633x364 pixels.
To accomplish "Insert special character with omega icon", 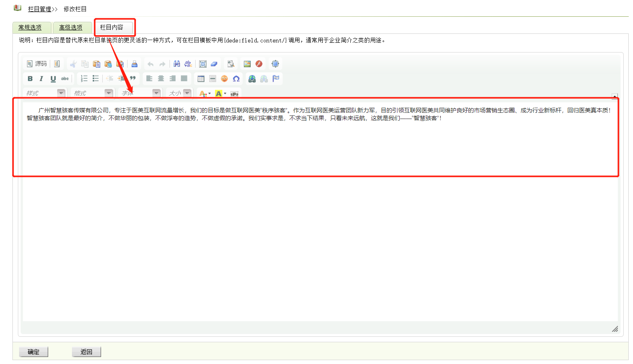I will pos(236,79).
